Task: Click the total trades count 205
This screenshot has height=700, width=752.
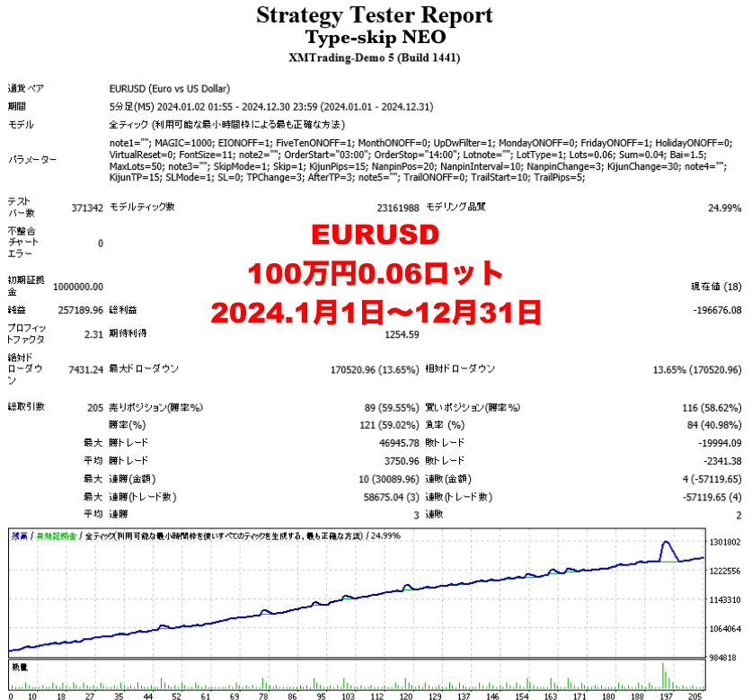Action: coord(94,407)
